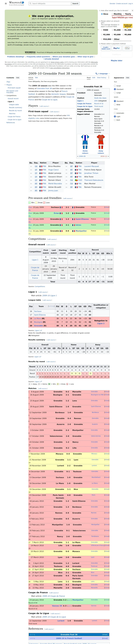
Task: Collapse the Players contents section
Action: [x=5, y=85]
